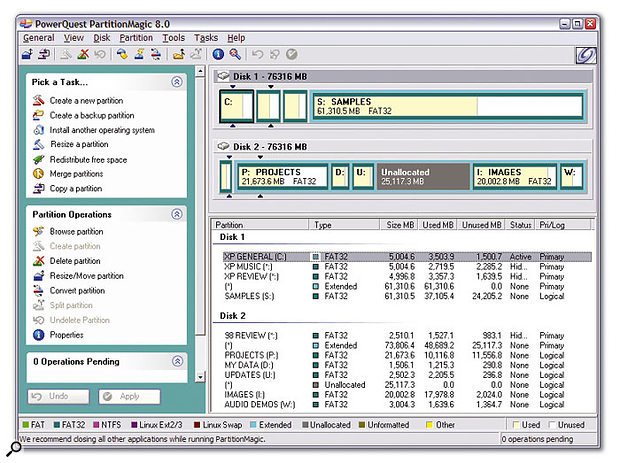Click the magnifier Check for errors toolbar icon
Screen dimensions: 620x463
point(235,54)
